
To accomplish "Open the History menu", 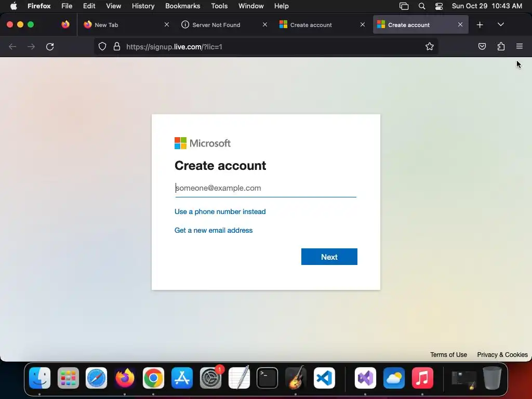I will point(143,6).
